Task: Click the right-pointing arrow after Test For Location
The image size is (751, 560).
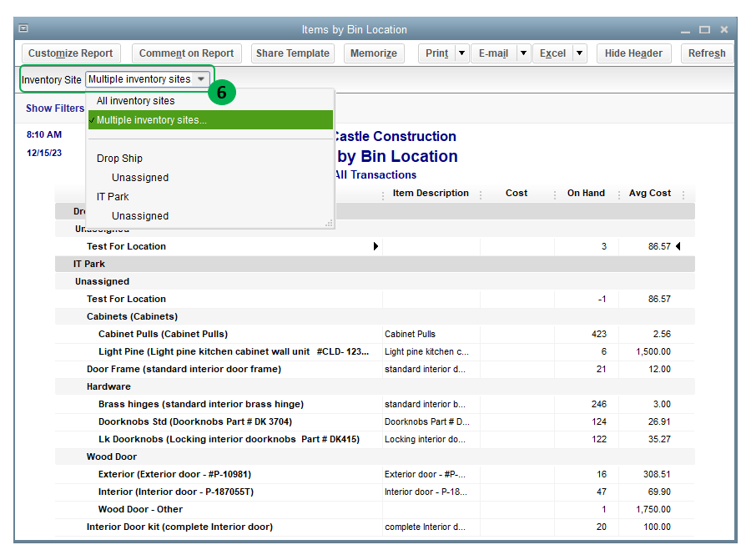Action: pos(375,246)
